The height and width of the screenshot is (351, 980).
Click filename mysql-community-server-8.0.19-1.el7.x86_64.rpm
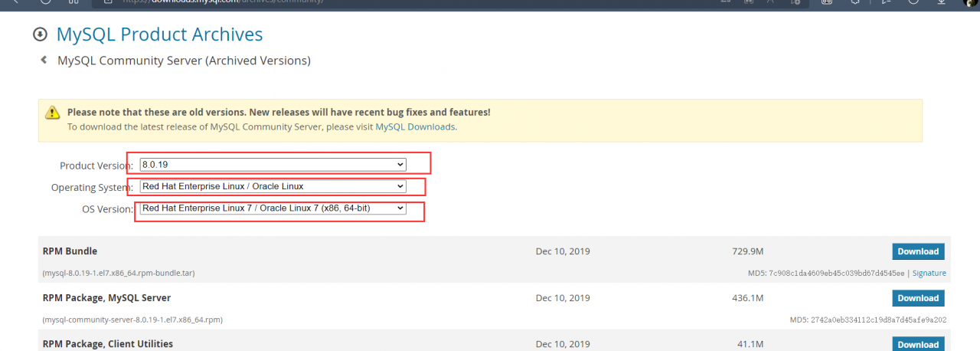click(132, 320)
